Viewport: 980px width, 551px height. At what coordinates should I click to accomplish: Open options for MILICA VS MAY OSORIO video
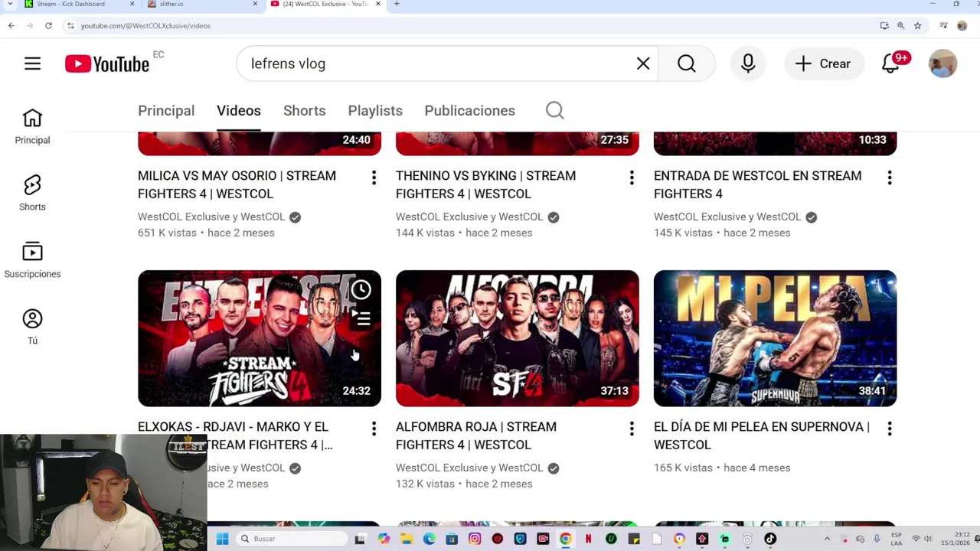[374, 178]
